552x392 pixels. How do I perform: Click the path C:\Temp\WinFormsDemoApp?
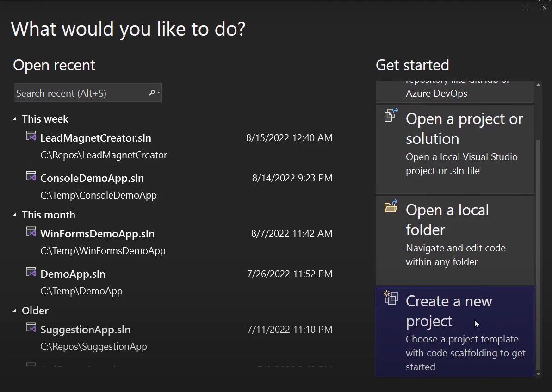(x=103, y=251)
